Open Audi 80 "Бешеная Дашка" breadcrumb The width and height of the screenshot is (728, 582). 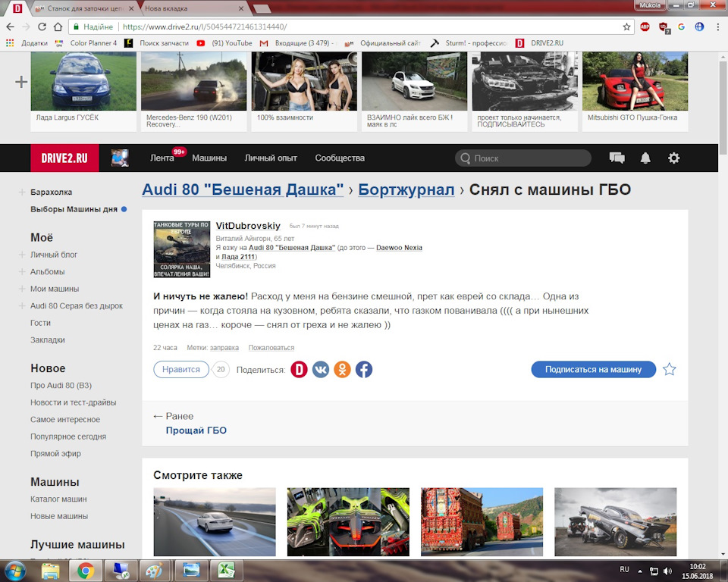pos(243,189)
